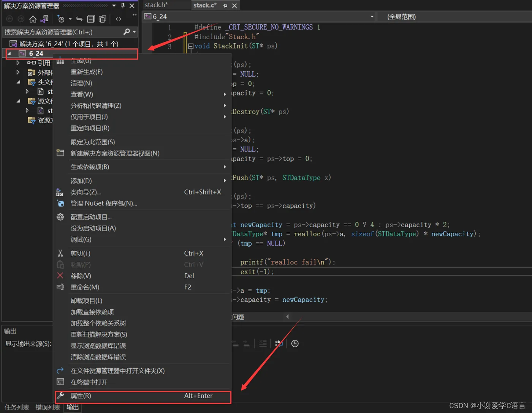Screen dimensions: 532x413
Task: Expand the header file under 头文件
Action: (27, 91)
